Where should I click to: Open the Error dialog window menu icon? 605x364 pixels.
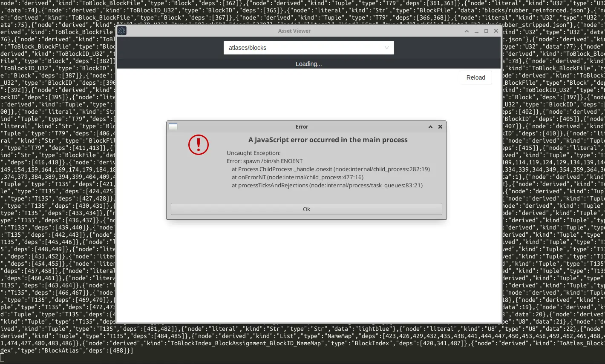173,126
